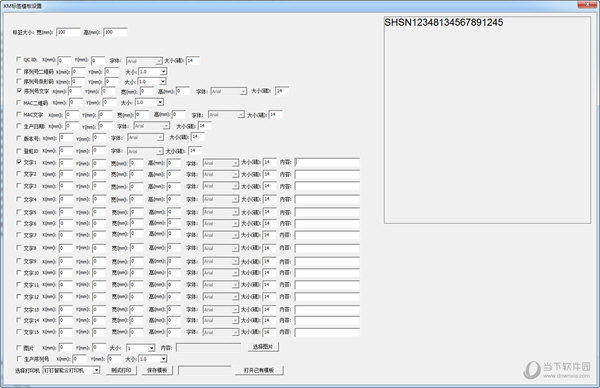Click the 文字7 内容 content field
Image resolution: width=600 pixels, height=388 pixels.
(x=327, y=235)
